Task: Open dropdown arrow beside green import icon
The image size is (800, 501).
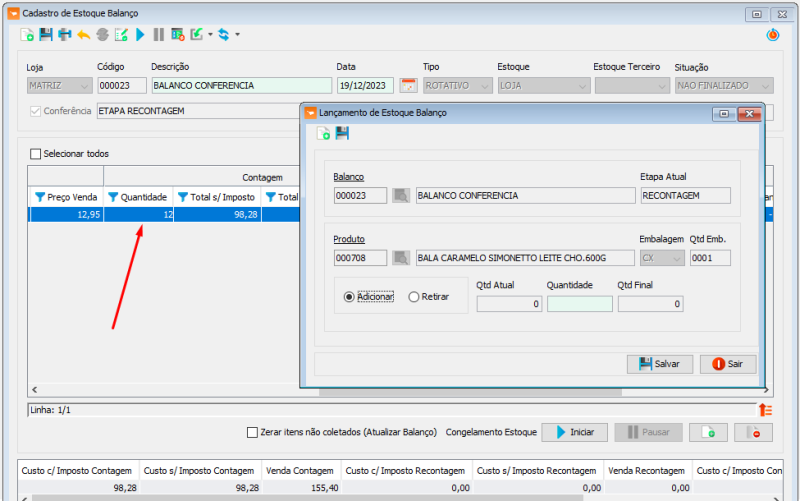Action: (210, 35)
